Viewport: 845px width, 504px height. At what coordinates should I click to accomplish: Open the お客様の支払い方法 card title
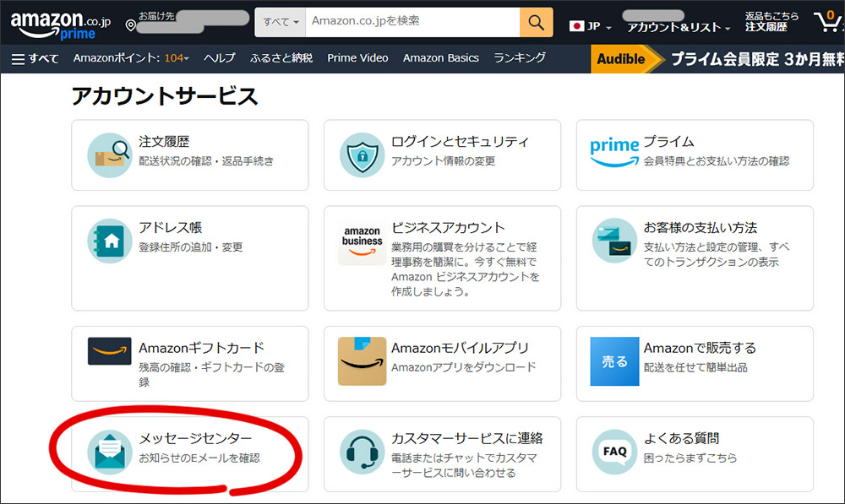pos(700,227)
